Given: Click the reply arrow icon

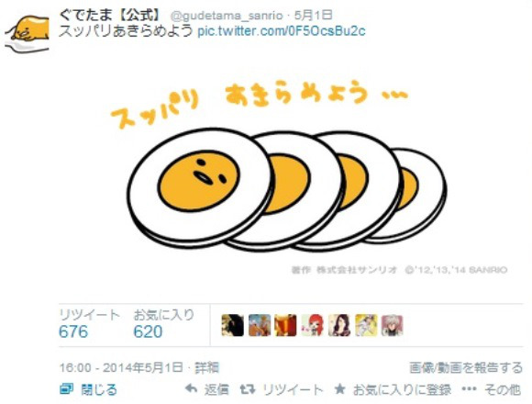Looking at the screenshot, I should [192, 388].
